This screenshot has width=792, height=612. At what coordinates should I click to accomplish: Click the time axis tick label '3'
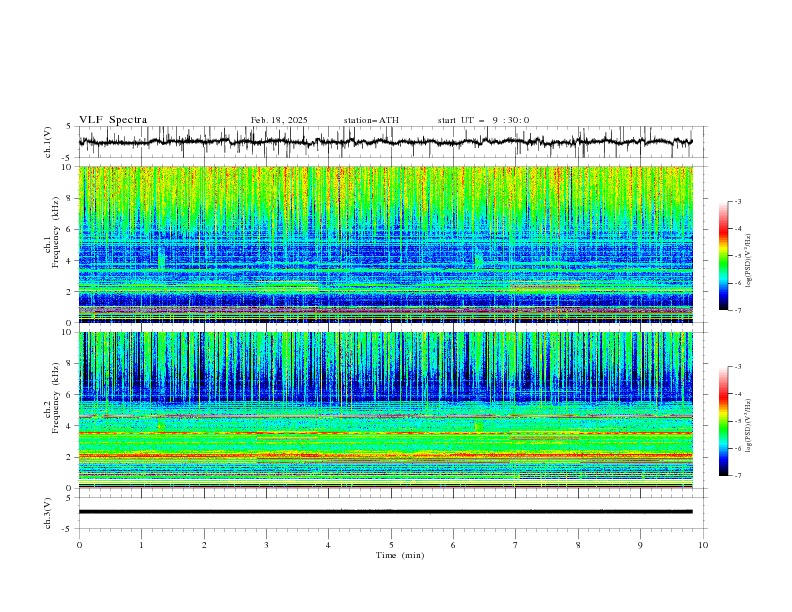tap(266, 545)
